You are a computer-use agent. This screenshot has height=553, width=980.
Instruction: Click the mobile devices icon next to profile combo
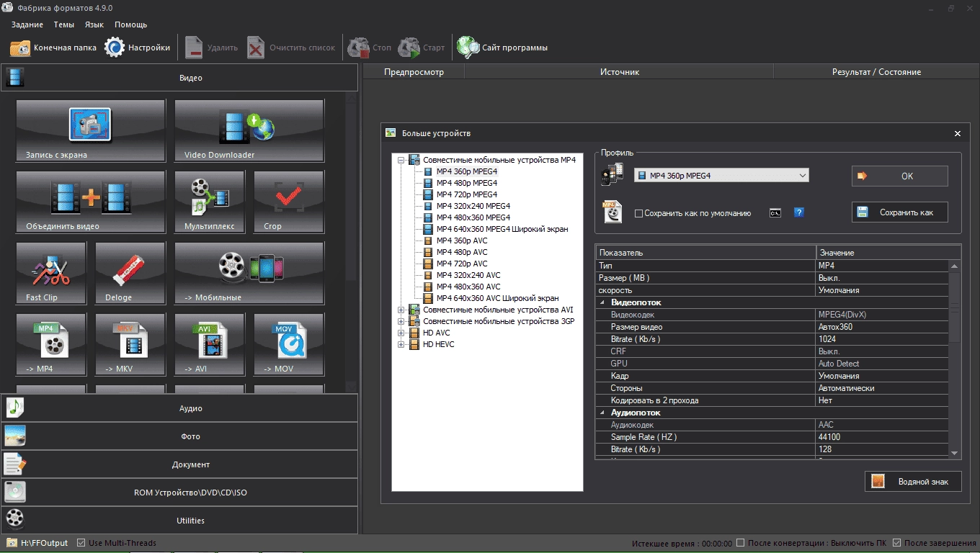pyautogui.click(x=613, y=175)
